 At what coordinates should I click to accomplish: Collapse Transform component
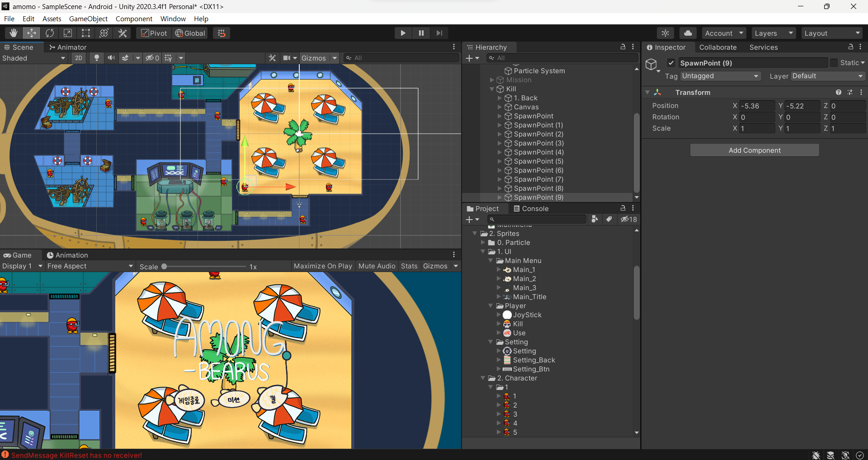click(x=647, y=92)
